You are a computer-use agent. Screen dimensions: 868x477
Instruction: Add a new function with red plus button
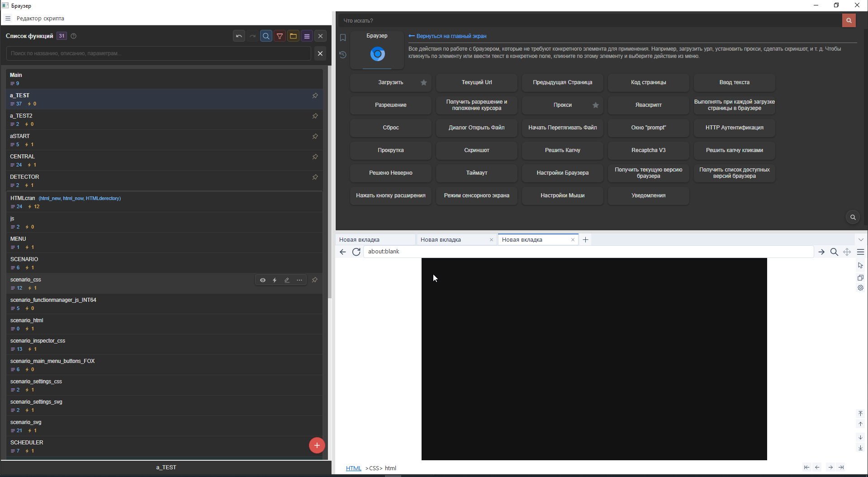[317, 445]
